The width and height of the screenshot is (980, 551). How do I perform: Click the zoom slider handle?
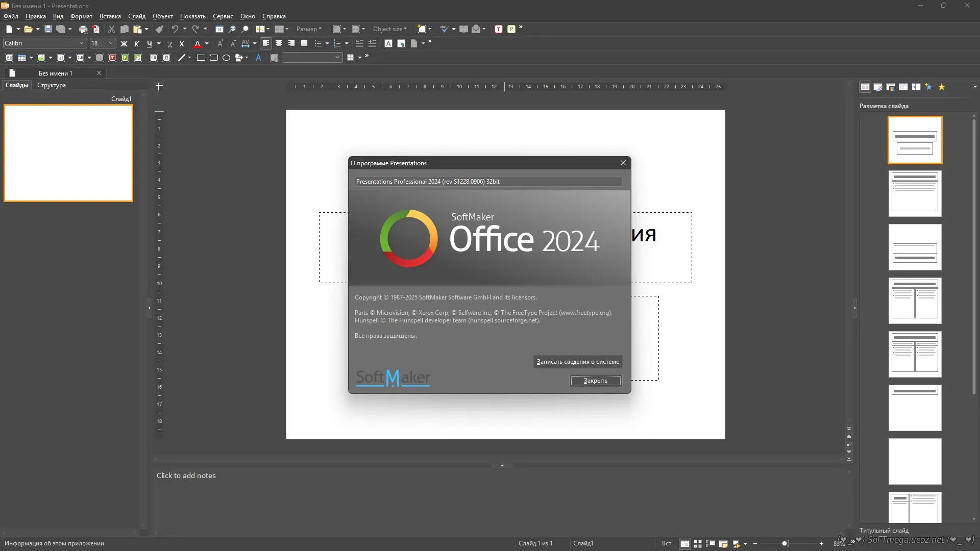785,544
